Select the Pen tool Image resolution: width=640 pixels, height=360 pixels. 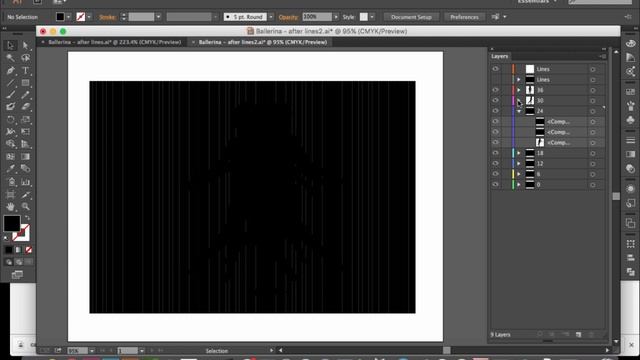pos(11,70)
